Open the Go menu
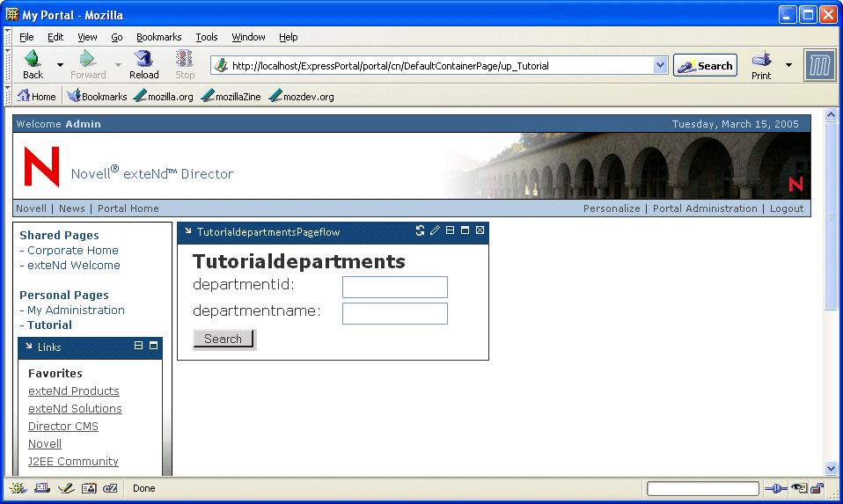Viewport: 843px width, 504px height. coord(117,37)
